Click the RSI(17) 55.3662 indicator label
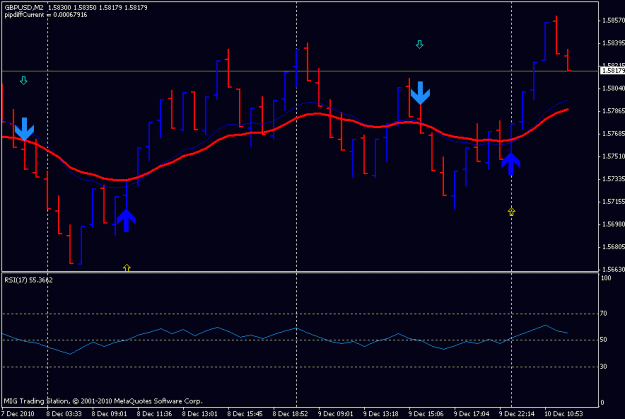Viewport: 625px width, 419px height. pos(29,280)
